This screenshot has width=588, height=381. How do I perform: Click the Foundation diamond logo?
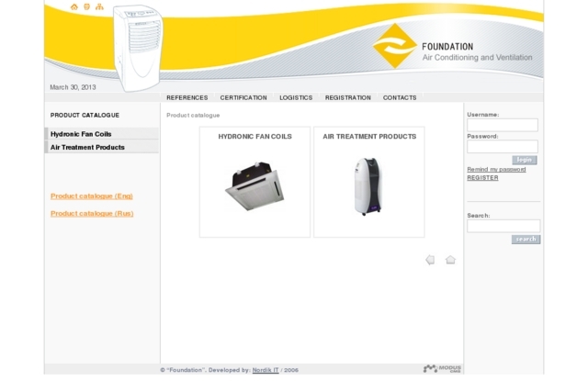(x=395, y=46)
